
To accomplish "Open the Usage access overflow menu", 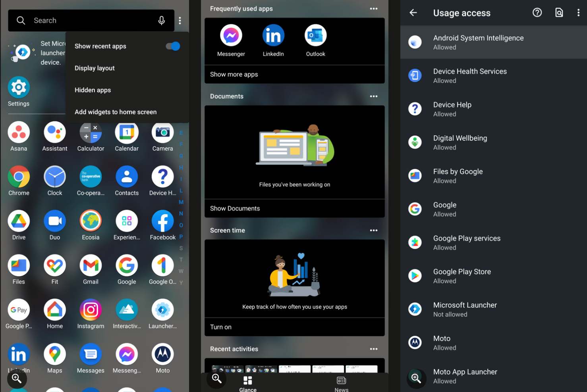I will click(x=578, y=13).
